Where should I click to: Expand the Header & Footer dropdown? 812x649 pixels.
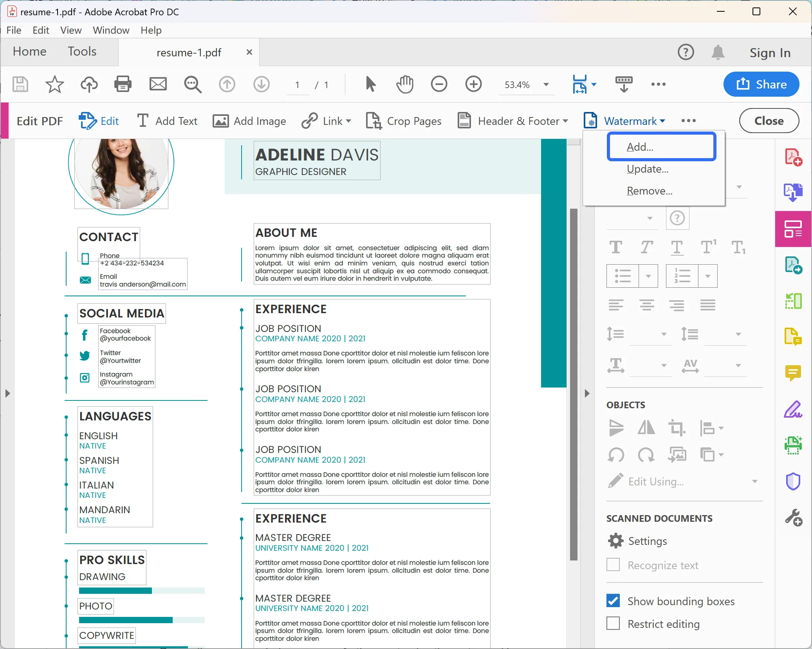click(x=566, y=121)
